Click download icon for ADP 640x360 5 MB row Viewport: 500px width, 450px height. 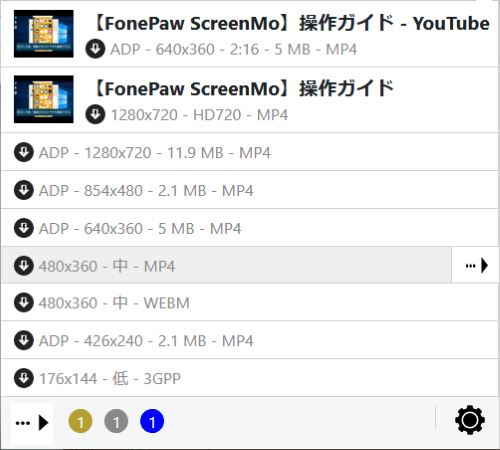click(24, 228)
